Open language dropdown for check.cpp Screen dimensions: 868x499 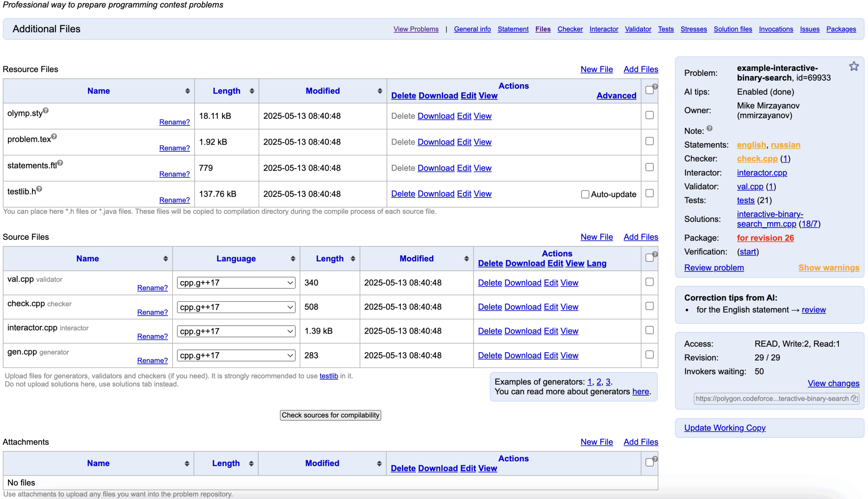236,307
